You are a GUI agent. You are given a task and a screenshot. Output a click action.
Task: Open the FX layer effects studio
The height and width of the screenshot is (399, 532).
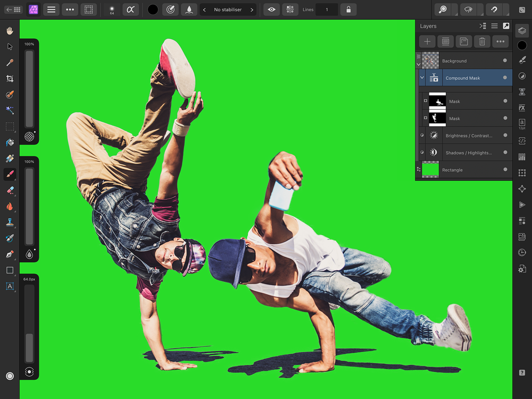522,108
